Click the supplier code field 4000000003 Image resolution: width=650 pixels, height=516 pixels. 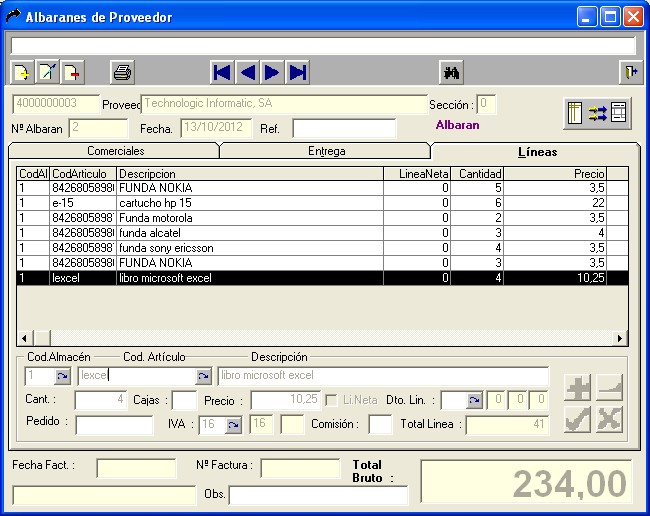(56, 104)
